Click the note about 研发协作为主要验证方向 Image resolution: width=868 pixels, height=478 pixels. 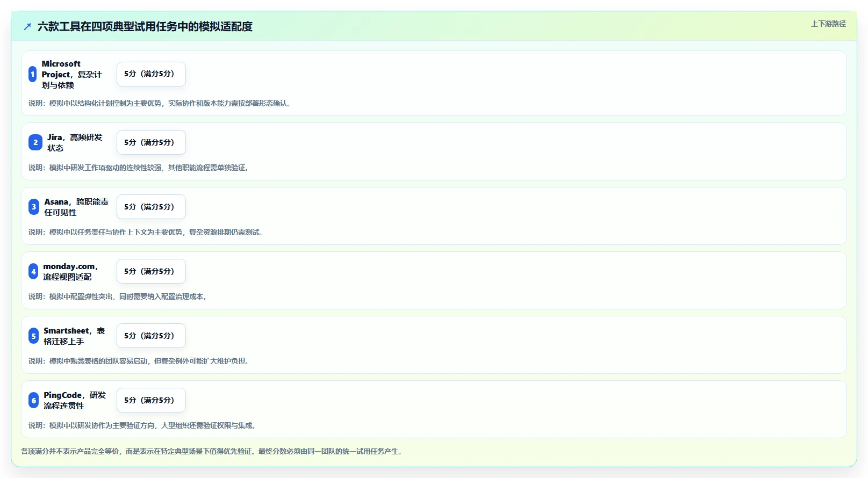(x=144, y=425)
